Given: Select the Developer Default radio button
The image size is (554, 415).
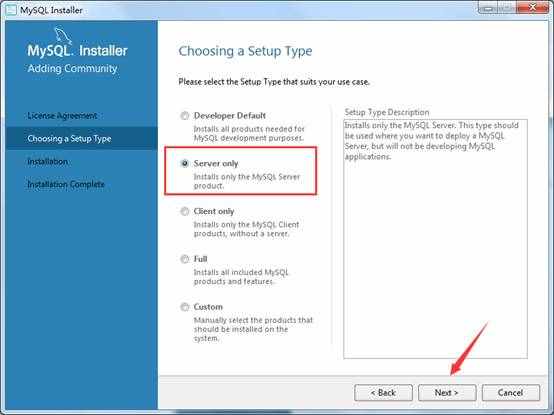Looking at the screenshot, I should (185, 116).
